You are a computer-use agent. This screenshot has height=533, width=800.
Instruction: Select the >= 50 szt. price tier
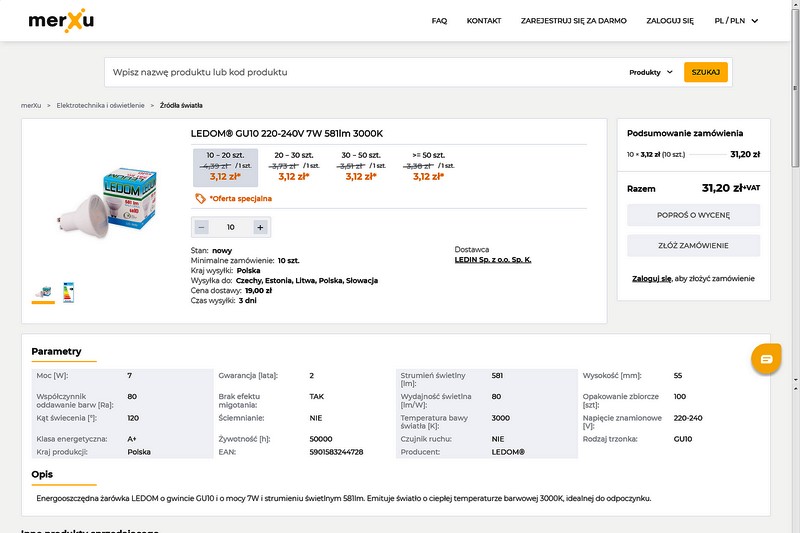coord(429,167)
